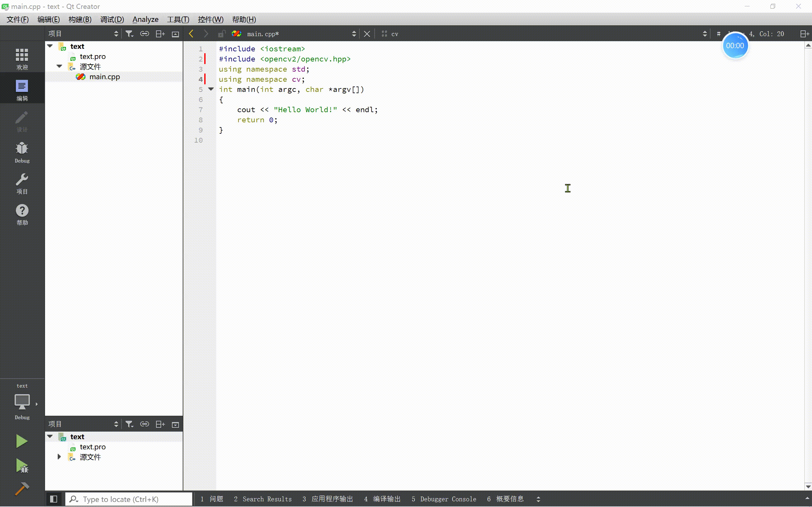Open the 编译输出 output pane tab
Image resolution: width=812 pixels, height=507 pixels.
click(x=383, y=499)
